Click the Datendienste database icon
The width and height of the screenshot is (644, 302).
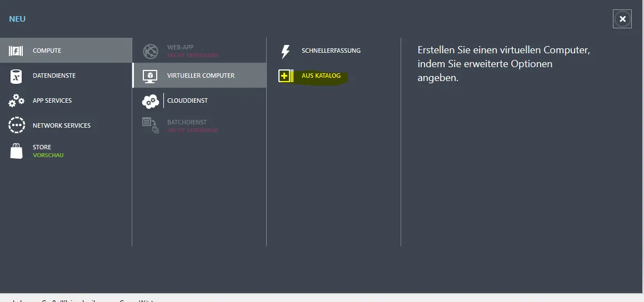16,76
